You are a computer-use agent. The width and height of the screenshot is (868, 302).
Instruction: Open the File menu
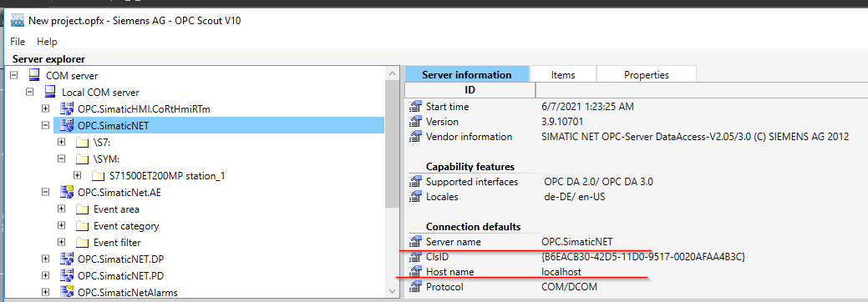(18, 42)
